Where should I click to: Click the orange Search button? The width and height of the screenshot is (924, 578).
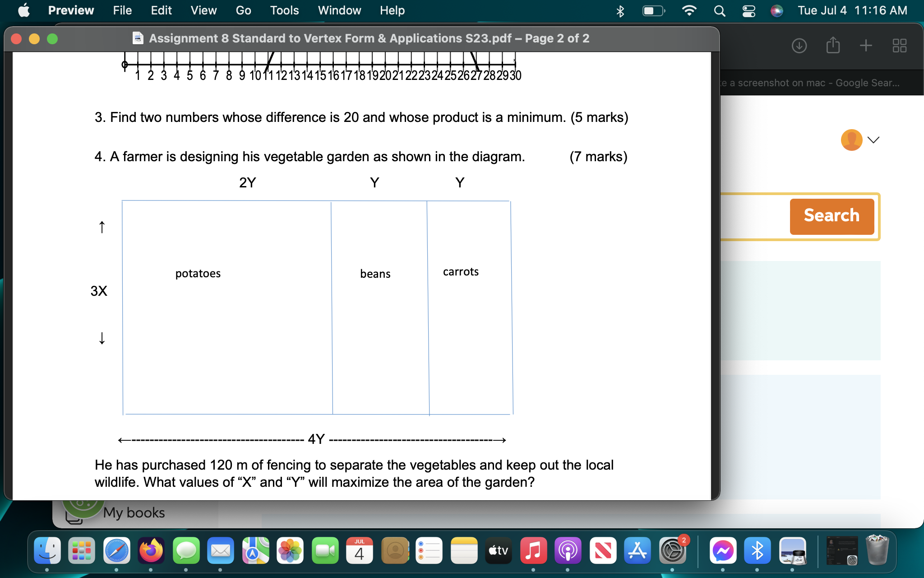click(832, 216)
